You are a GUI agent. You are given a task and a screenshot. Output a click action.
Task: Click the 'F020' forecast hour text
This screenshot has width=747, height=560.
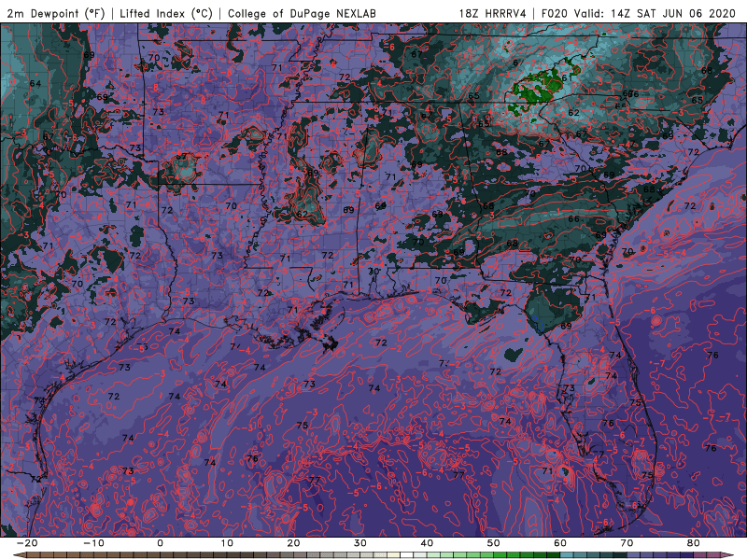pos(555,13)
